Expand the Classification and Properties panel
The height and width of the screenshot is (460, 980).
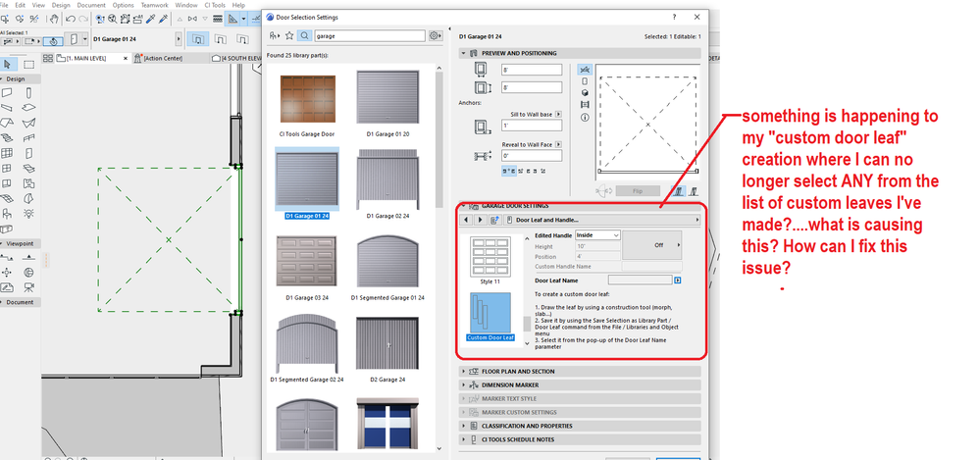pyautogui.click(x=464, y=426)
